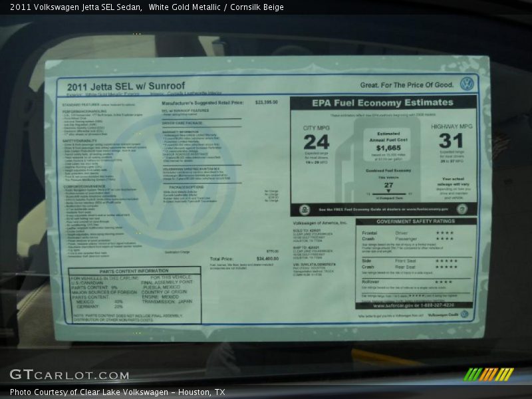
Task: Click "Volkswagen of America, Inc." text
Action: (x=320, y=223)
